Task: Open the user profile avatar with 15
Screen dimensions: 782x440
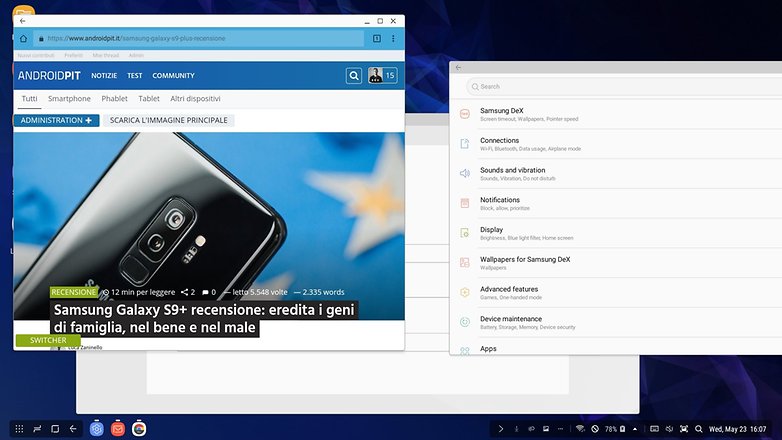Action: pos(383,75)
